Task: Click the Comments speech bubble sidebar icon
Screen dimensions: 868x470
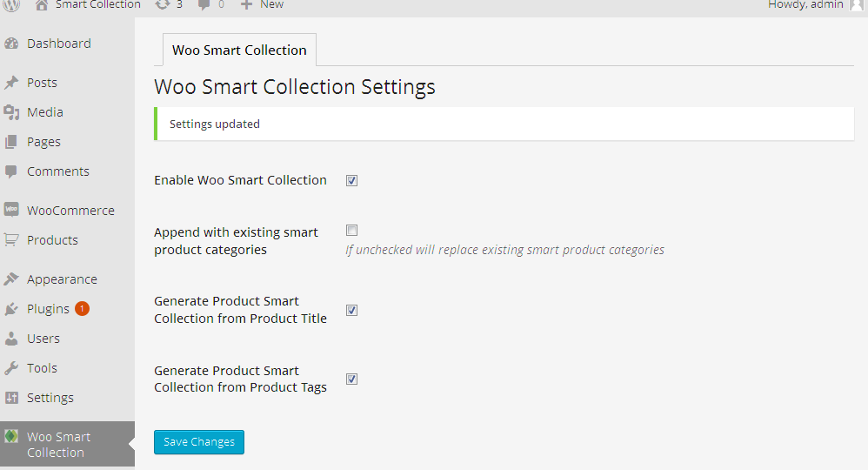Action: [x=11, y=171]
